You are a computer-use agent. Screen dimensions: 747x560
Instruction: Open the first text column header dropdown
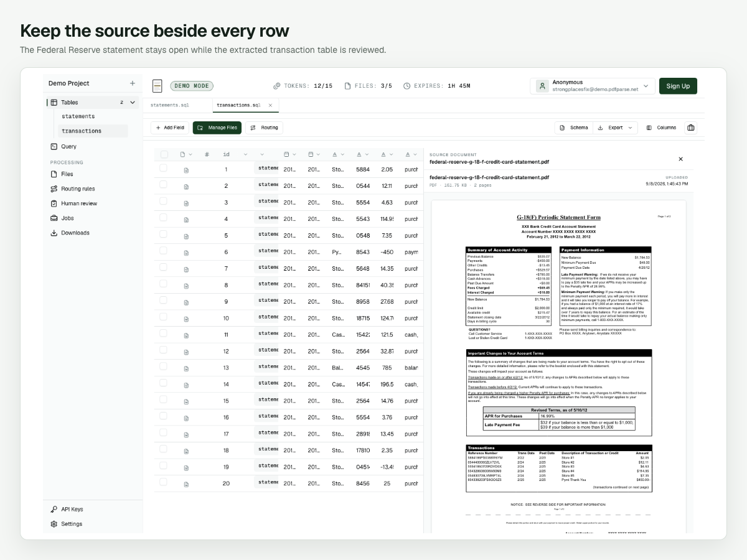coord(343,154)
